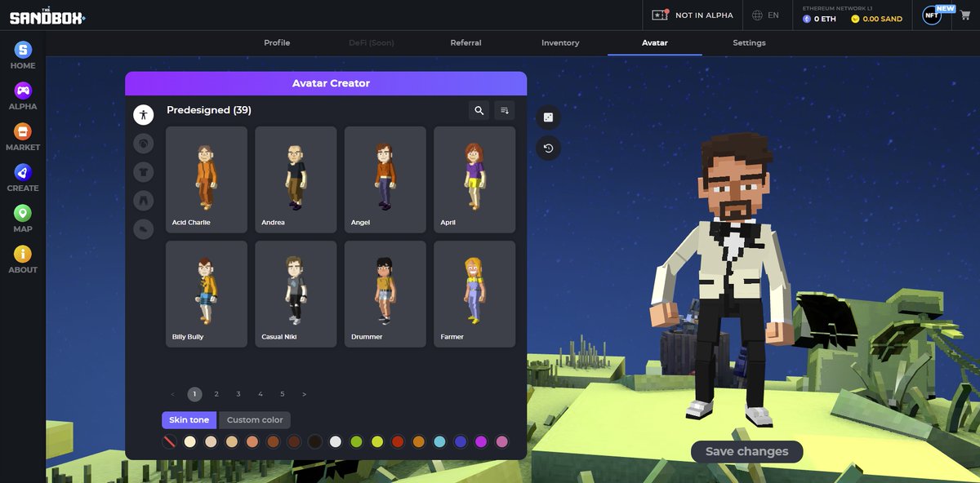The height and width of the screenshot is (483, 980).
Task: Open ALPHA gamepad icon in sidebar
Action: (23, 91)
